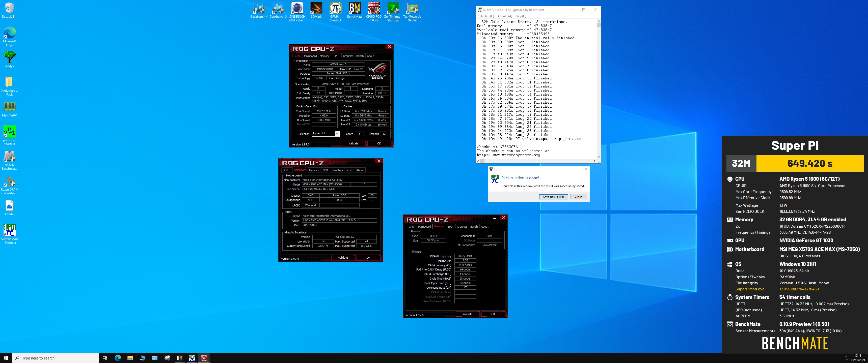Open the About...(A) menu in Super PI
Image resolution: width=868 pixels, height=363 pixels.
(505, 16)
